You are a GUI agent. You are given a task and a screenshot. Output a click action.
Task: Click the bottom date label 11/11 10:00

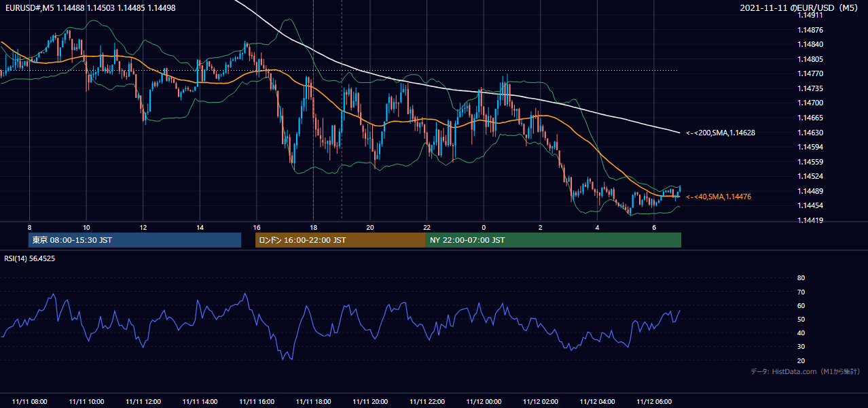[x=86, y=402]
